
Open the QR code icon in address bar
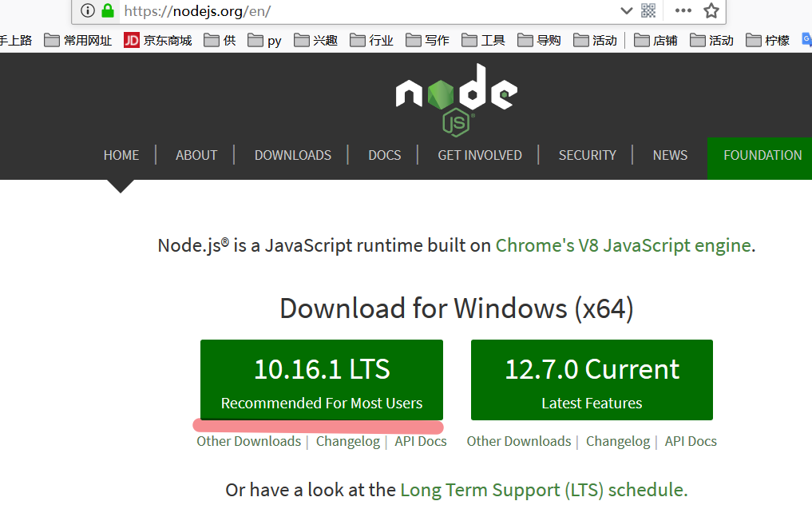[648, 11]
